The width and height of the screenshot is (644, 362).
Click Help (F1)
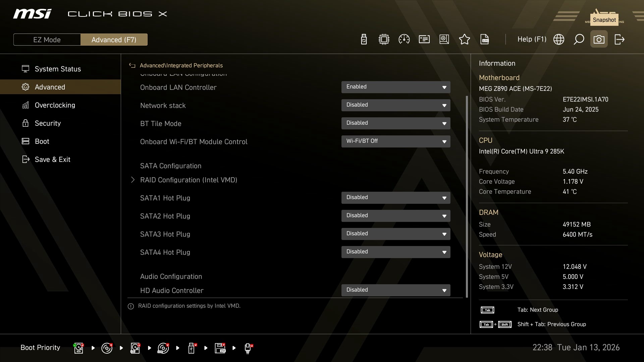tap(532, 40)
